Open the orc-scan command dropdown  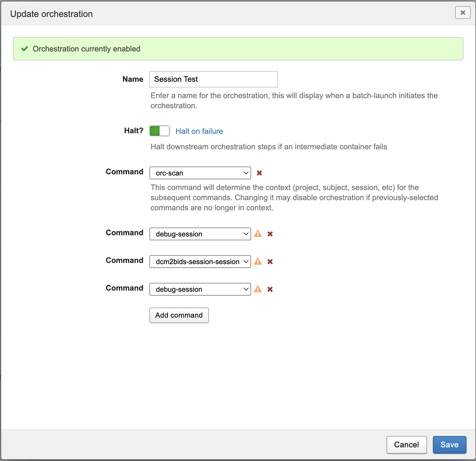click(x=200, y=173)
